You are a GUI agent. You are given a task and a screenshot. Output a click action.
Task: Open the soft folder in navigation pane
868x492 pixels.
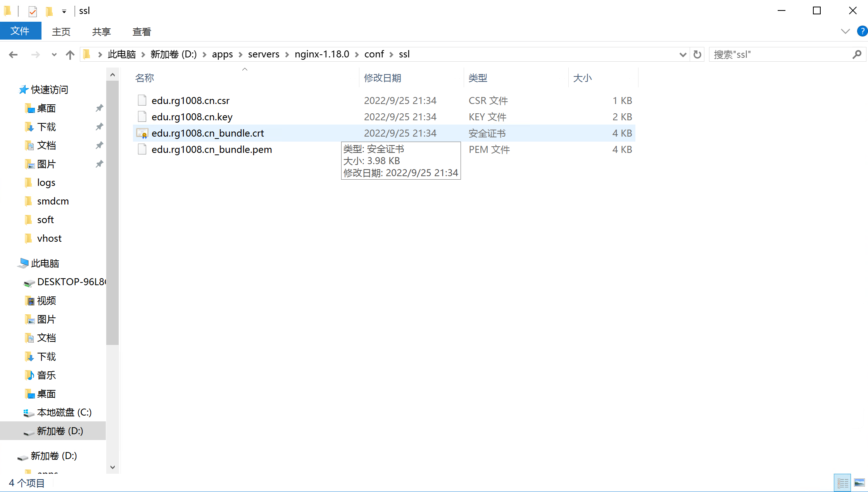(x=45, y=220)
